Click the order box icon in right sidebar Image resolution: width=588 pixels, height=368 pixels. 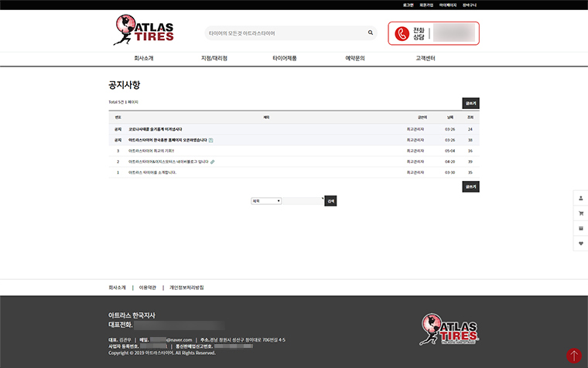pos(581,228)
